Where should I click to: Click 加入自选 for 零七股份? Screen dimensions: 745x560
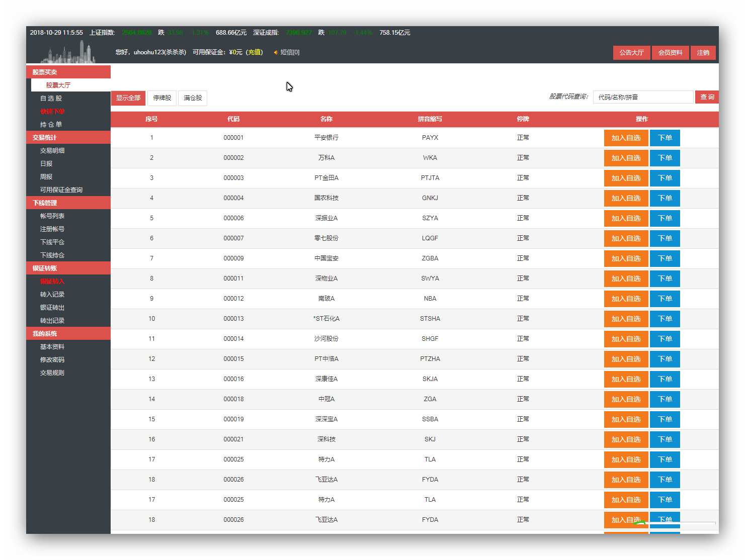pyautogui.click(x=626, y=238)
